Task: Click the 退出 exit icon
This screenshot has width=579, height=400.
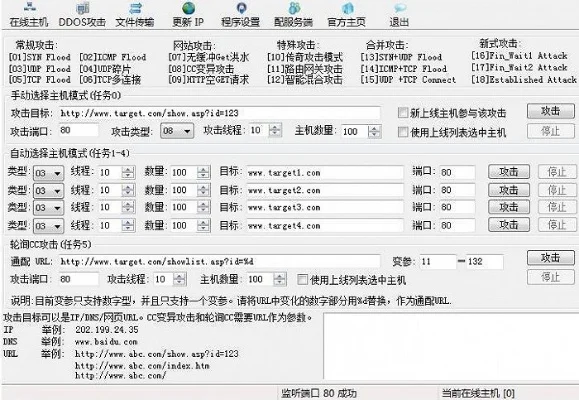Action: (x=399, y=15)
